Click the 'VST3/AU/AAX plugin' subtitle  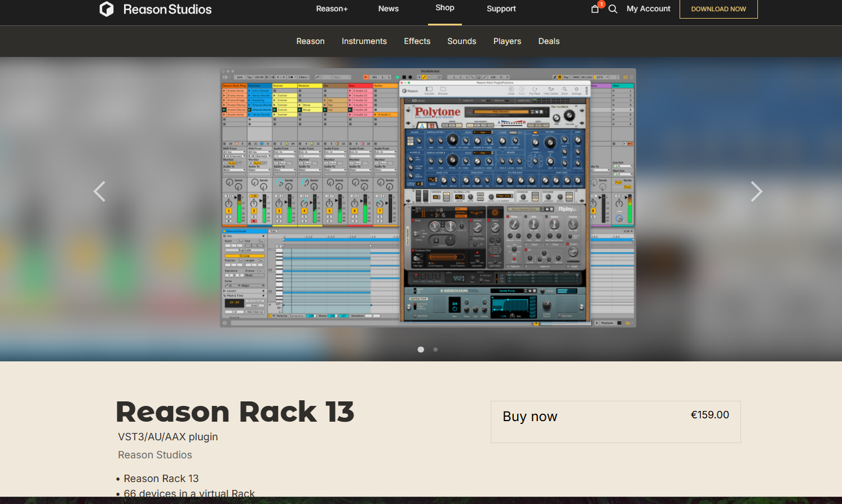[x=168, y=437]
